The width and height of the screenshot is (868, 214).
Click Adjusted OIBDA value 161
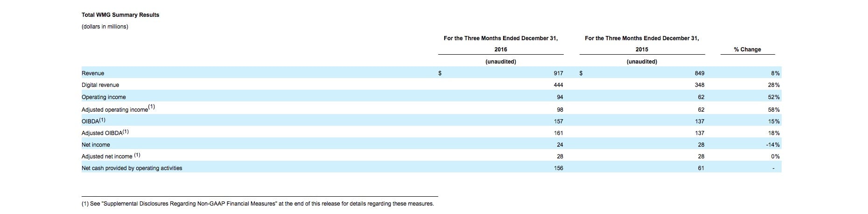pos(558,133)
